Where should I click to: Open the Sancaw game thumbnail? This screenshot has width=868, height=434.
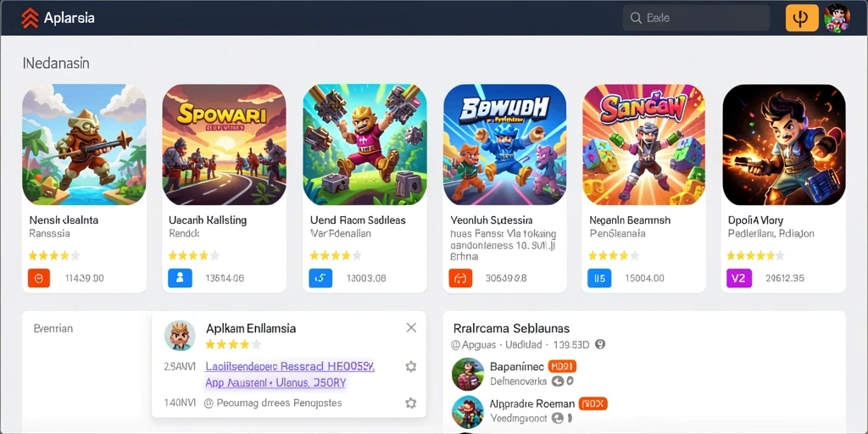pos(644,144)
